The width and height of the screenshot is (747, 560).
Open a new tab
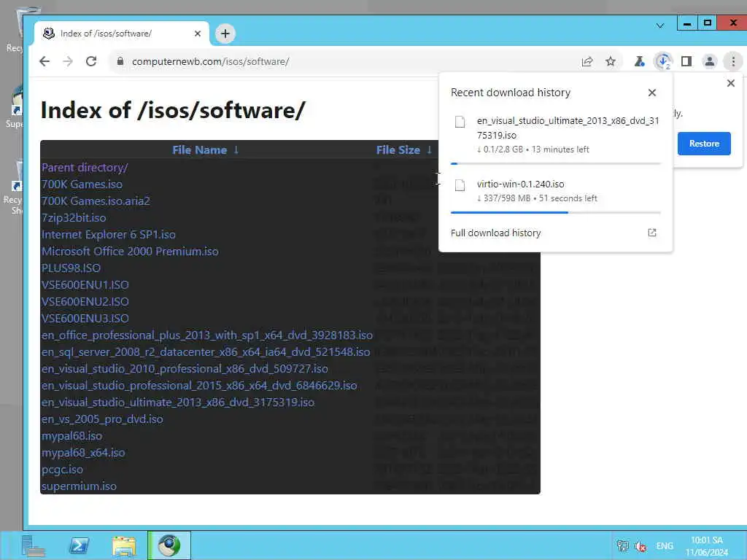click(x=225, y=34)
